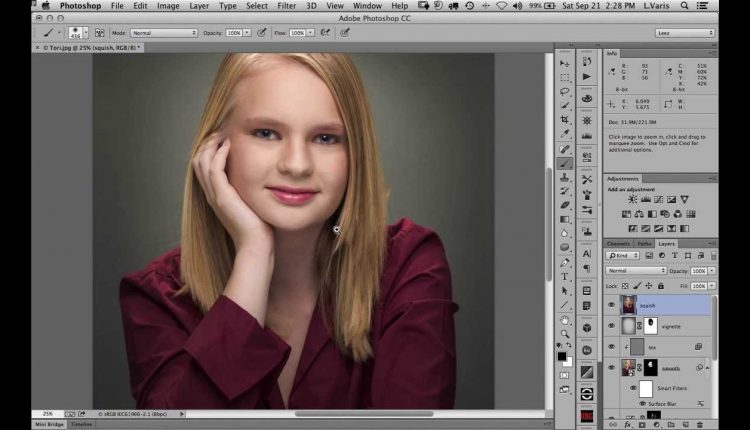750x430 pixels.
Task: Open the Opacity slider arrow in options bar
Action: coord(247,33)
